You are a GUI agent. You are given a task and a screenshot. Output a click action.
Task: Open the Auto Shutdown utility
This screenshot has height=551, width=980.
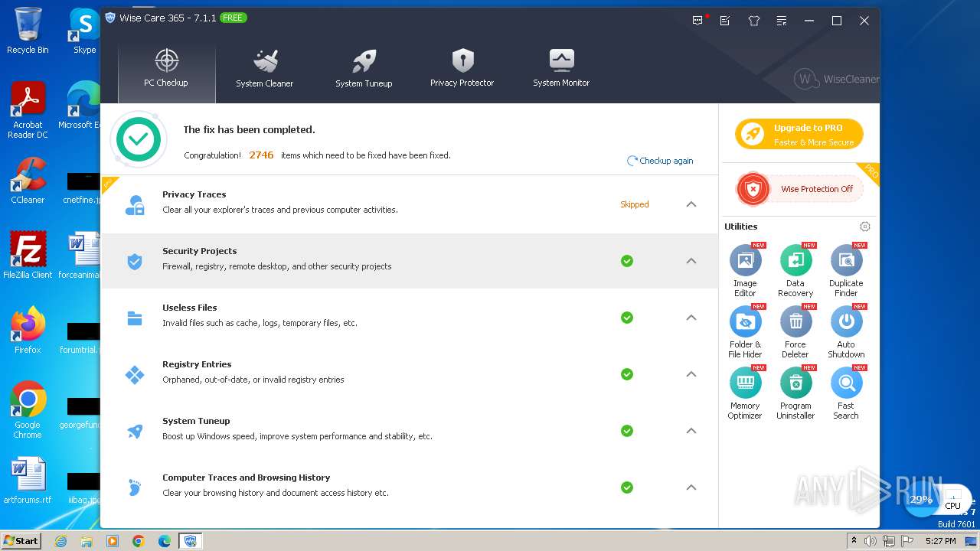click(846, 332)
